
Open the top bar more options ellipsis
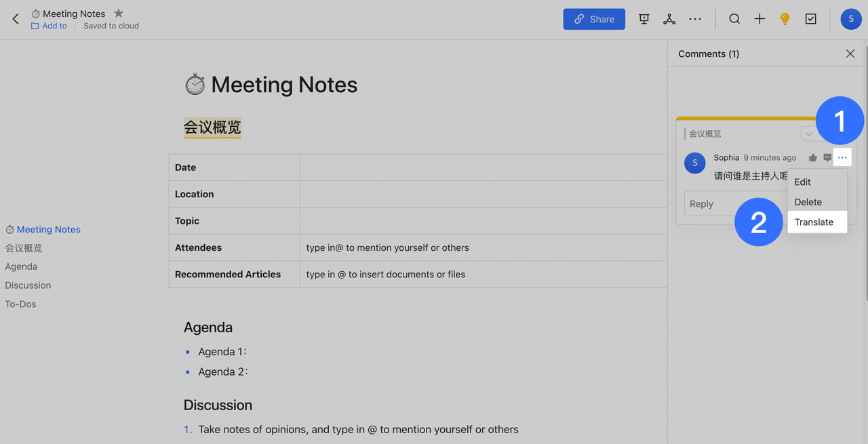(695, 19)
